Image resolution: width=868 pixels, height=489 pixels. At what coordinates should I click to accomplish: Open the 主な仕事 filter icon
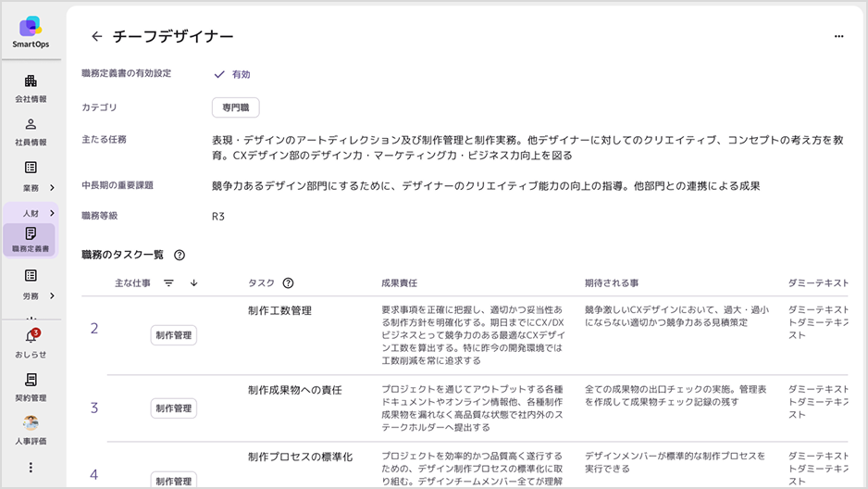168,283
